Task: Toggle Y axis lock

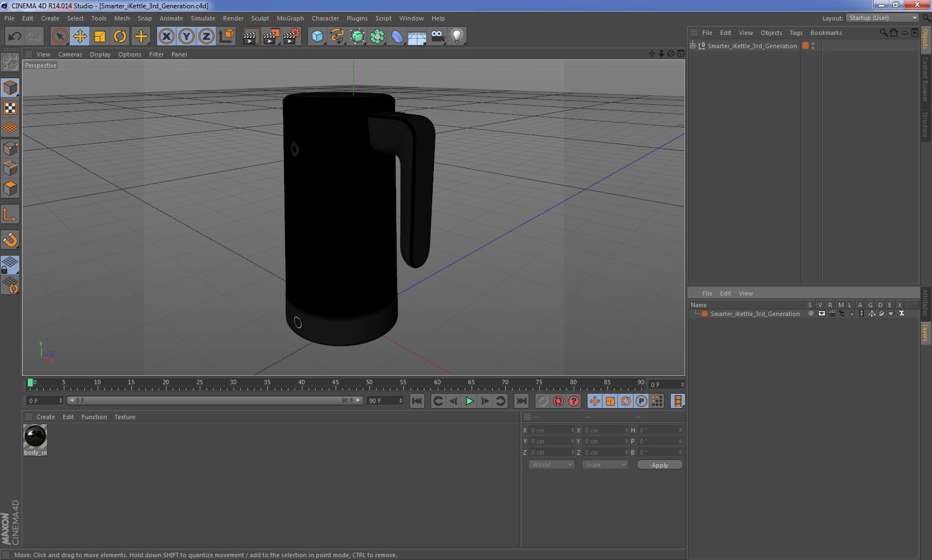Action: pyautogui.click(x=186, y=37)
